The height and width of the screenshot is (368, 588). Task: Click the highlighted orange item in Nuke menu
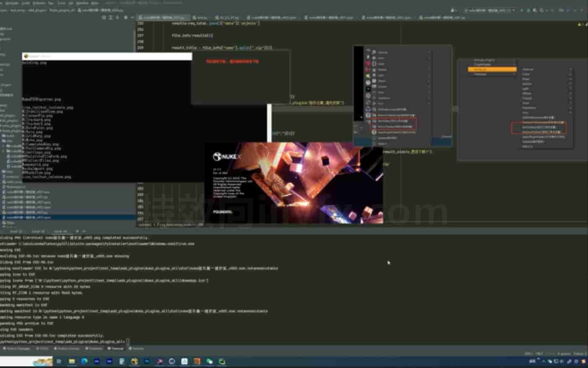pyautogui.click(x=492, y=69)
